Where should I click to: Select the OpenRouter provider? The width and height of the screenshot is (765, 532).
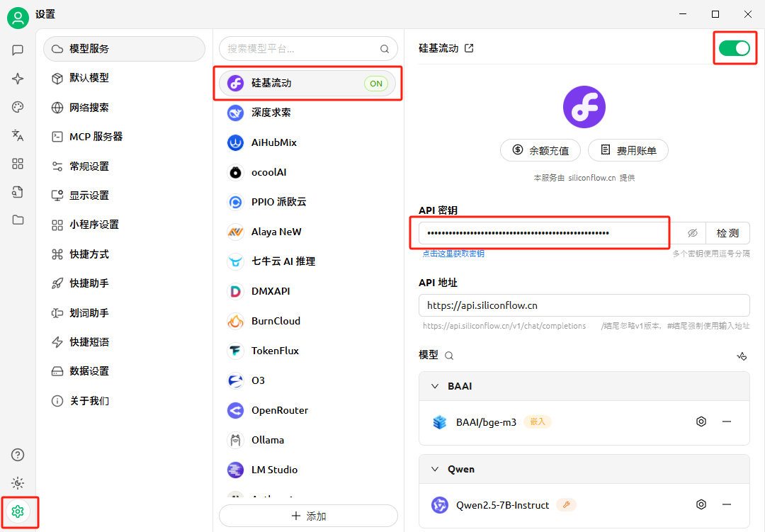click(307, 410)
